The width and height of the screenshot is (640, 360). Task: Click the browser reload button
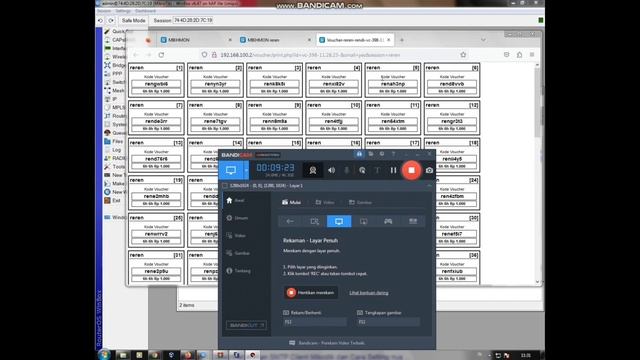(161, 55)
